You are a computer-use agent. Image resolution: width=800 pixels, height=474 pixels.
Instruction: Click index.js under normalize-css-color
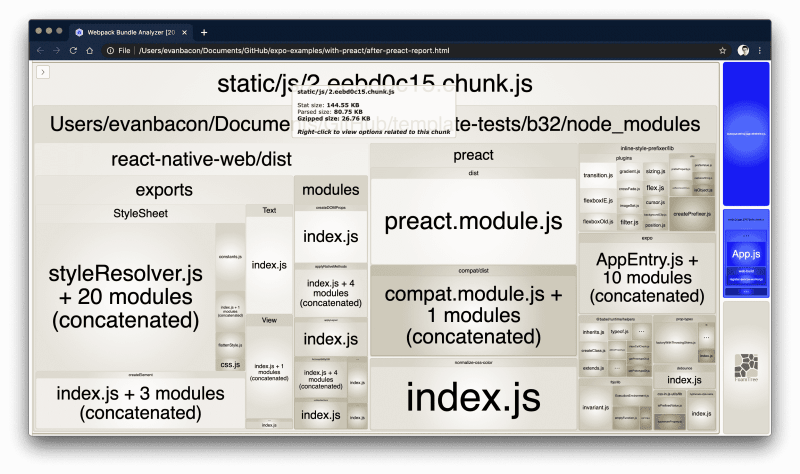pos(473,397)
